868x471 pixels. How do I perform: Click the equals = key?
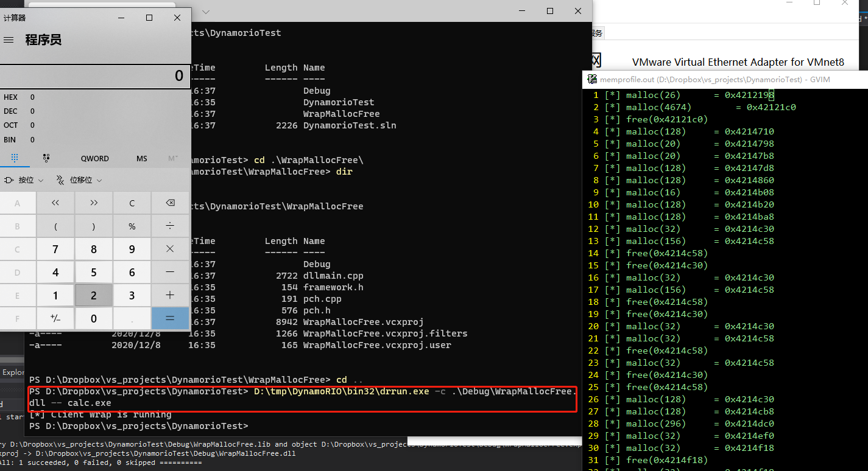[170, 318]
